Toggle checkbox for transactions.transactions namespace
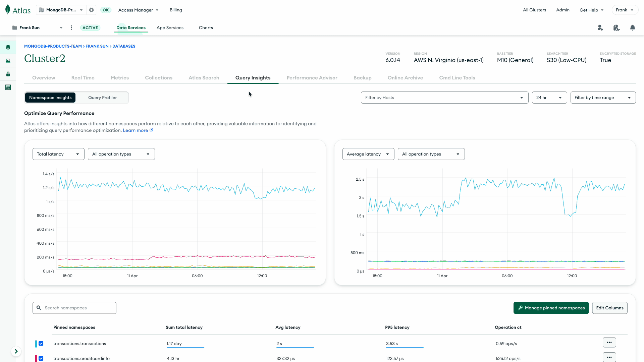 [x=41, y=343]
